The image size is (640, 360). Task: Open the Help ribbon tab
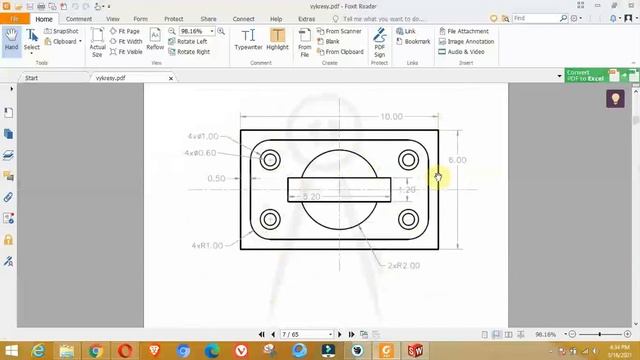click(x=276, y=19)
